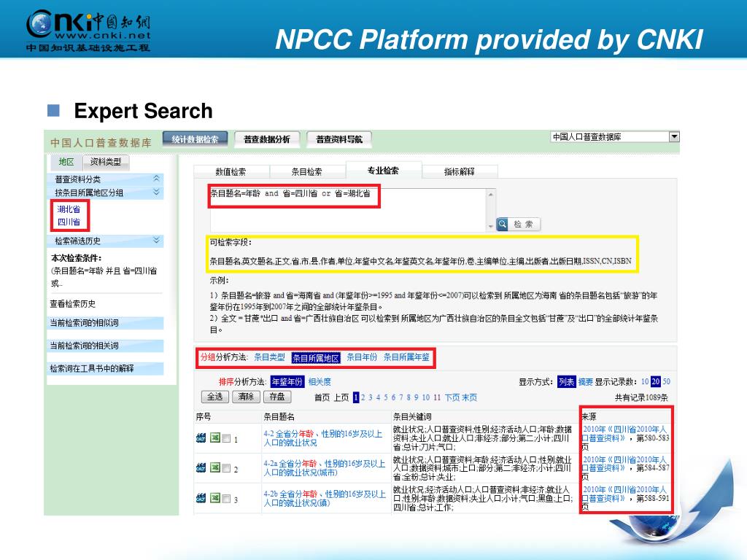747x560 pixels.
Task: Show 10 records per page
Action: click(x=645, y=382)
